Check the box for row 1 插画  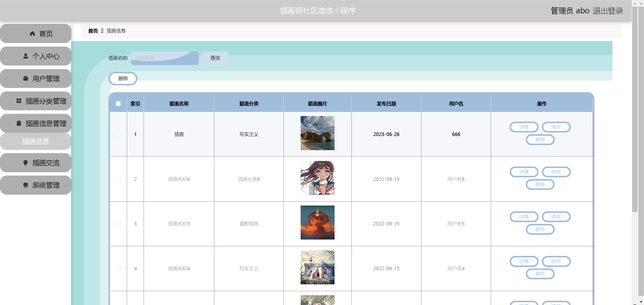[118, 134]
